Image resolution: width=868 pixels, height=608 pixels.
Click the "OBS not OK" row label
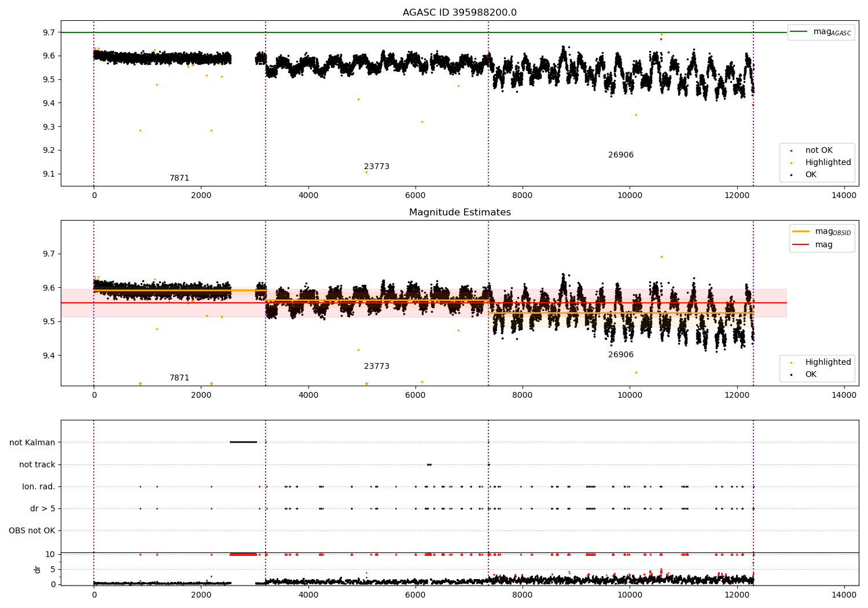click(x=32, y=530)
